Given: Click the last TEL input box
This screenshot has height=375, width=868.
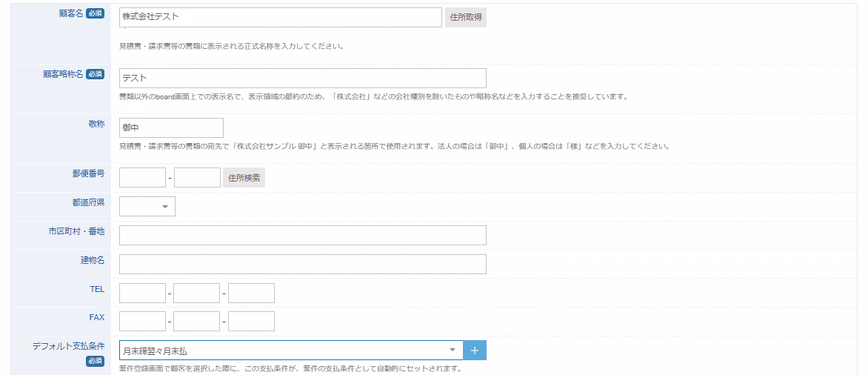Looking at the screenshot, I should 251,293.
